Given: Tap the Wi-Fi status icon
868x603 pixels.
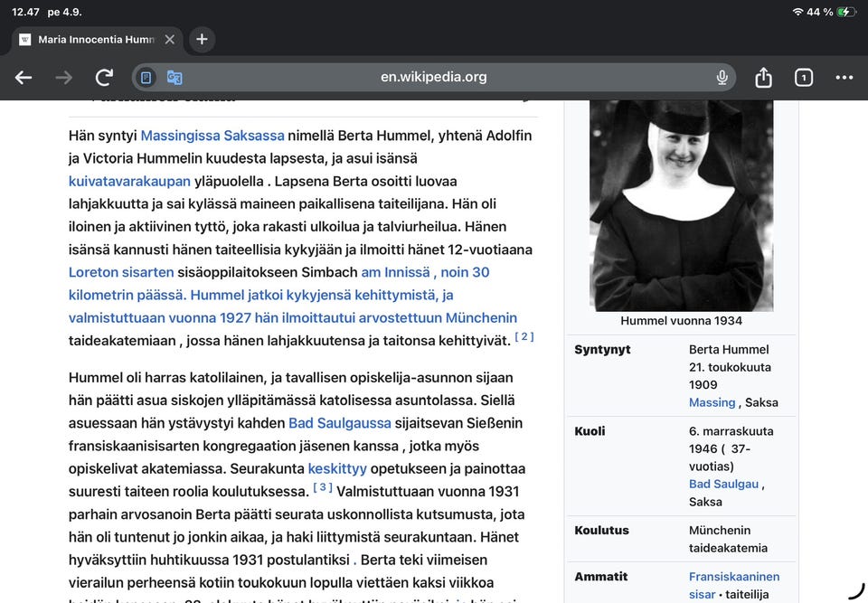Looking at the screenshot, I should (x=797, y=12).
